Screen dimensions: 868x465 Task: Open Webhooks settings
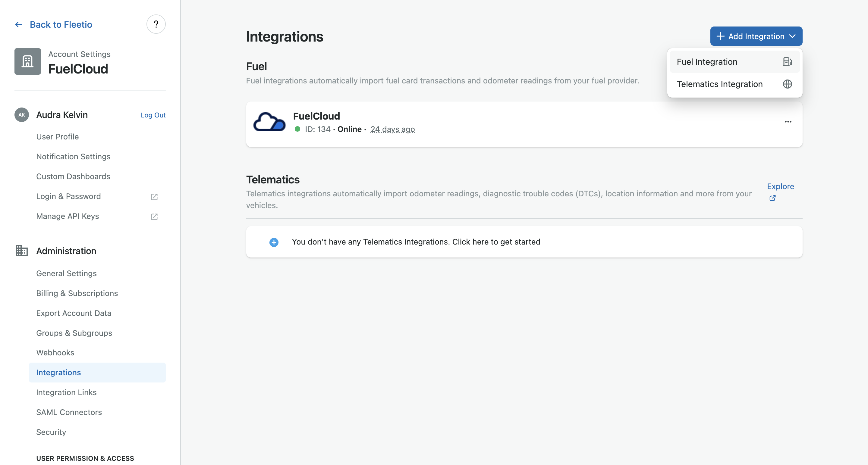tap(55, 353)
